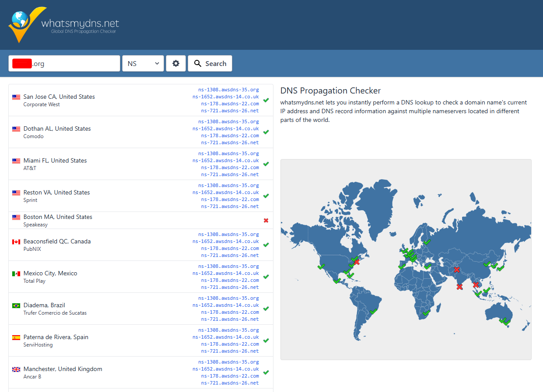Viewport: 543px width, 392px height.
Task: Click the red X marker over southern India on map
Action: pos(459,287)
